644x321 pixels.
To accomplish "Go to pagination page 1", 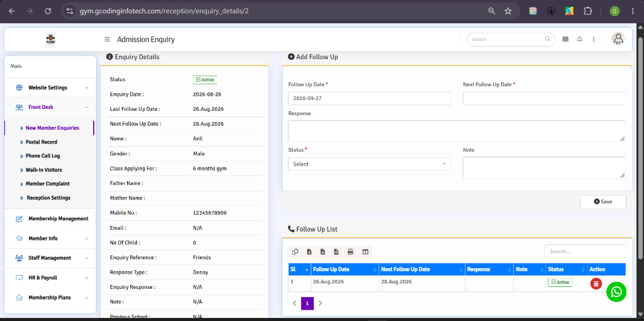I will click(x=307, y=303).
